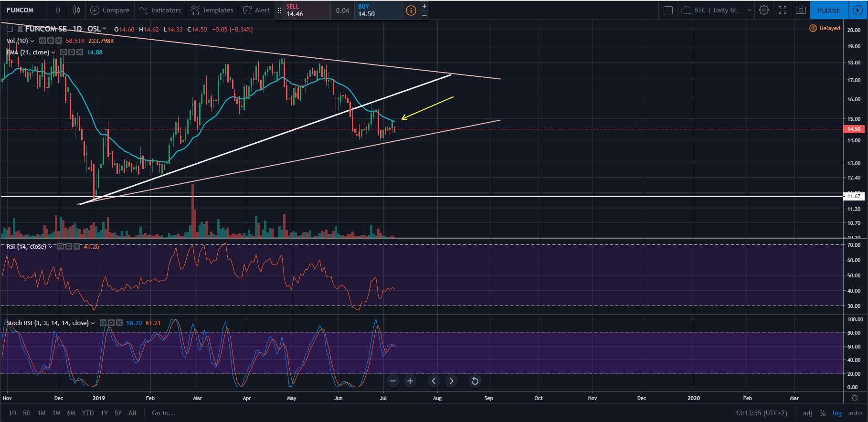Click the Publish button

[829, 10]
